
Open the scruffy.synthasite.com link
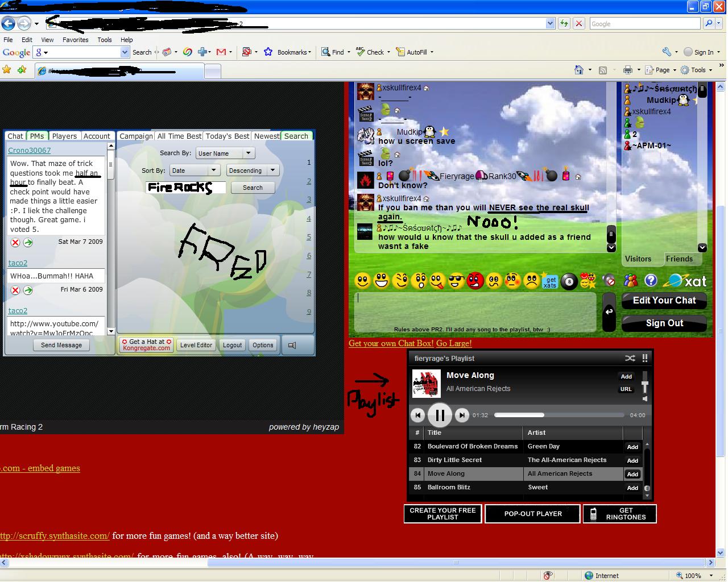(55, 535)
